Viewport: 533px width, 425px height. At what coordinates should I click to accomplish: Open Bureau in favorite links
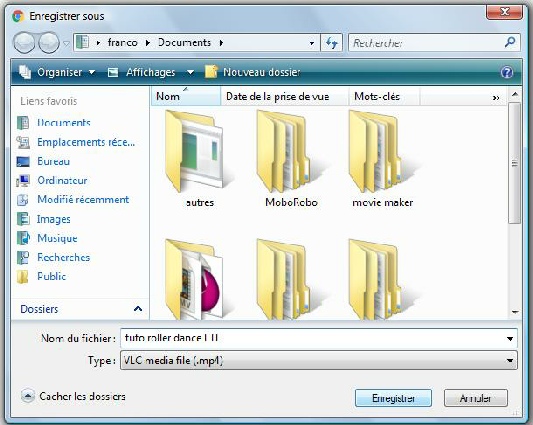pos(53,162)
